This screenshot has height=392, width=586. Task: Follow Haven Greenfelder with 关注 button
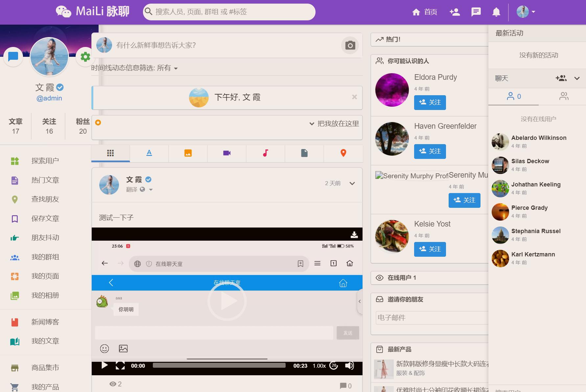(430, 151)
